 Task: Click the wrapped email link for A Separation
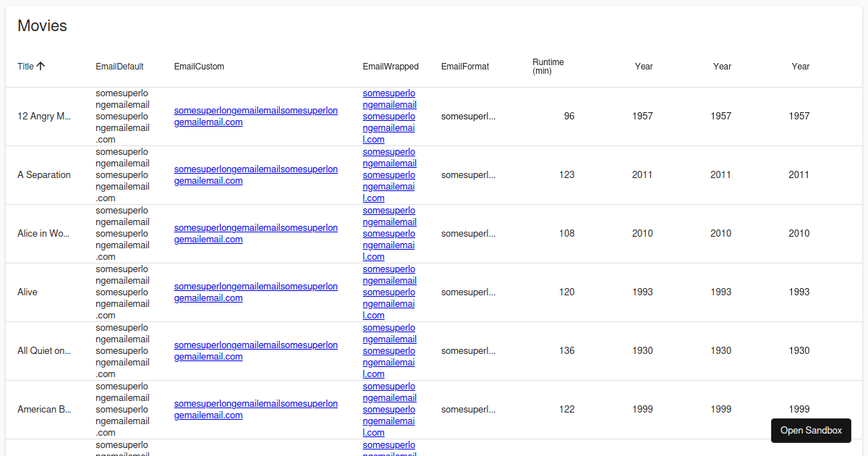coord(389,174)
